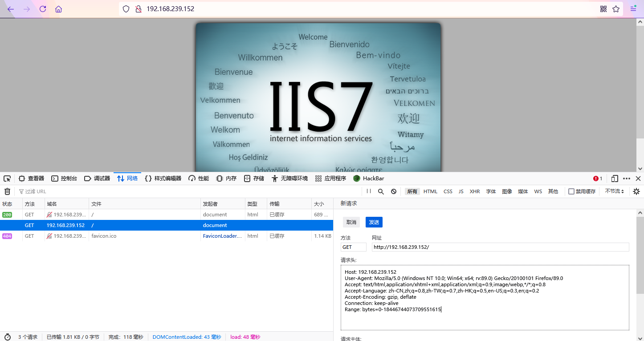Viewport: 644px width, 341px height.
Task: Sort by 文件 column header
Action: pyautogui.click(x=145, y=204)
